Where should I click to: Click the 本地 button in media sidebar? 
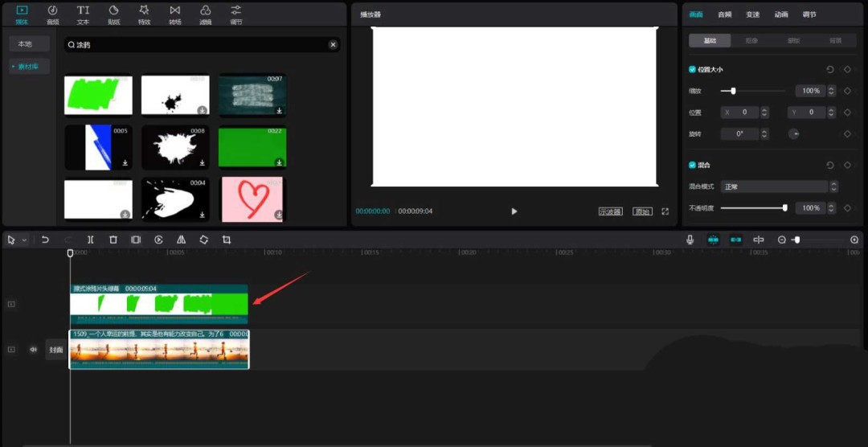coord(25,43)
